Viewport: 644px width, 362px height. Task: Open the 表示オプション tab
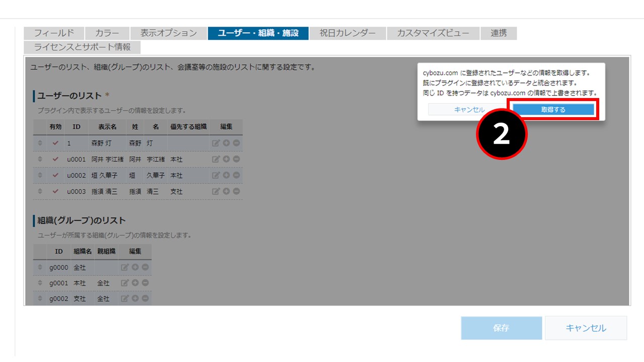pos(169,33)
